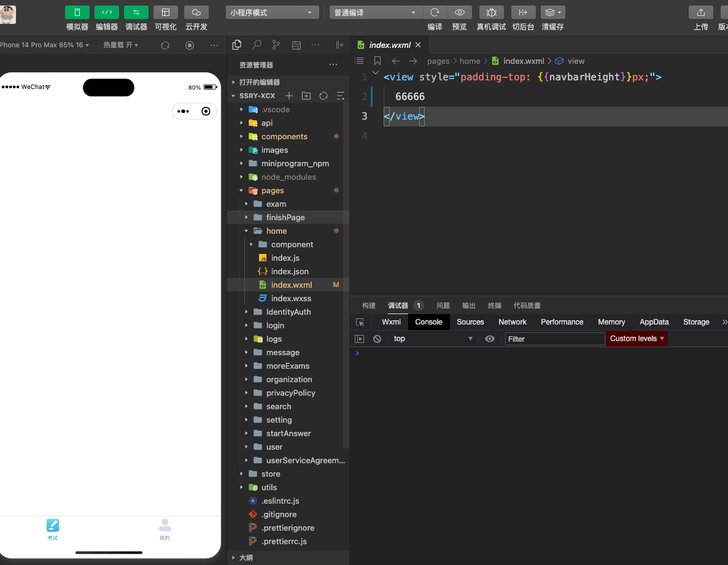
Task: Click the new folder icon
Action: click(306, 96)
